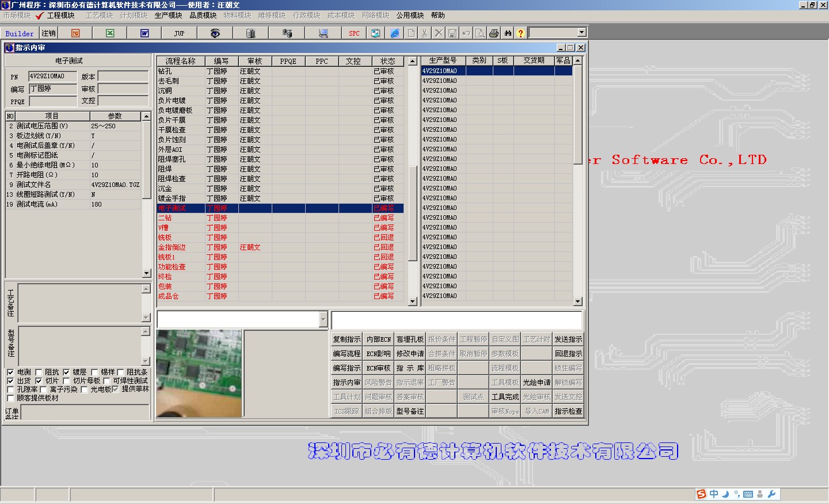Click the teal cube package toolbar icon
Image resolution: width=829 pixels, height=504 pixels.
375,33
